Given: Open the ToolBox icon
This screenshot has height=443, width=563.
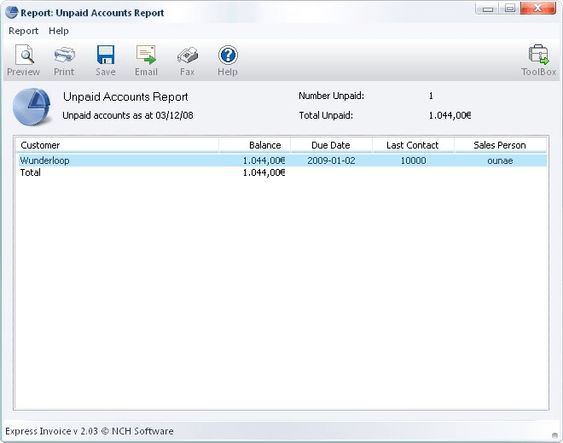Looking at the screenshot, I should coord(538,60).
